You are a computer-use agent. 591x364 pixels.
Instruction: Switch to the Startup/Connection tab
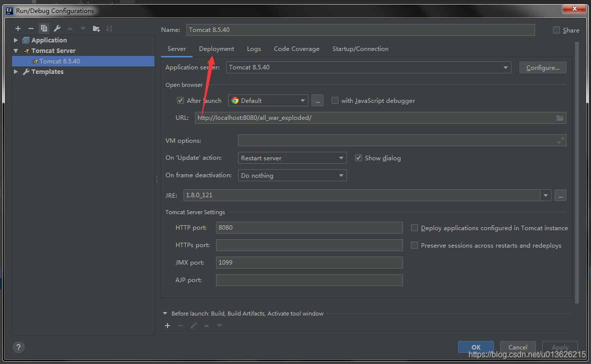pos(360,49)
